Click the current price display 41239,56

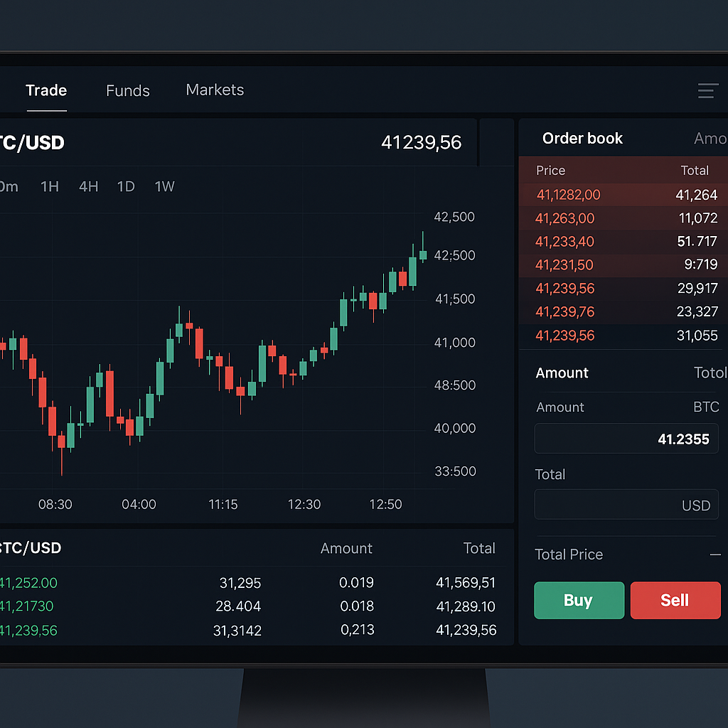click(x=421, y=142)
